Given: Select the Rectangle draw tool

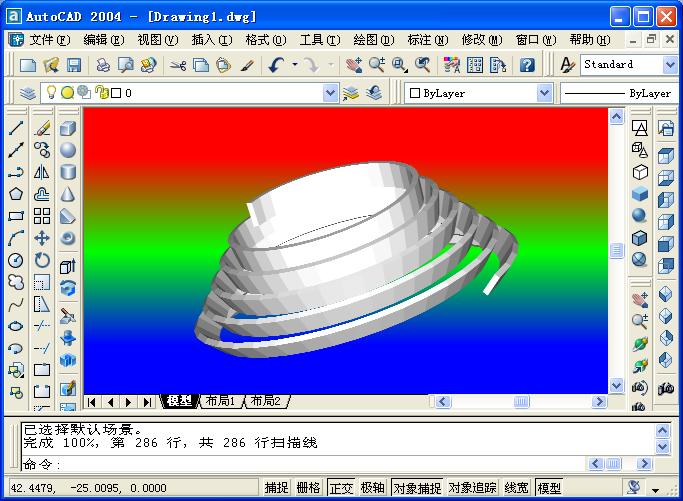Looking at the screenshot, I should 16,216.
